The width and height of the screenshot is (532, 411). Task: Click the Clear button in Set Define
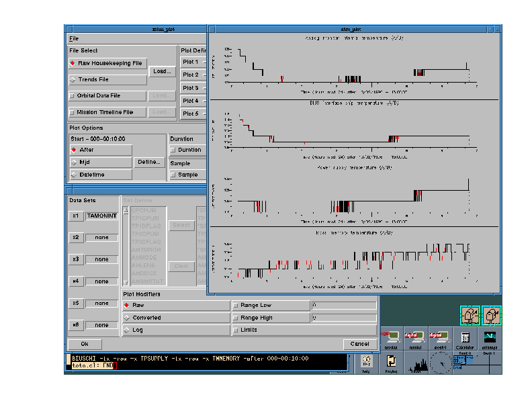tap(181, 266)
